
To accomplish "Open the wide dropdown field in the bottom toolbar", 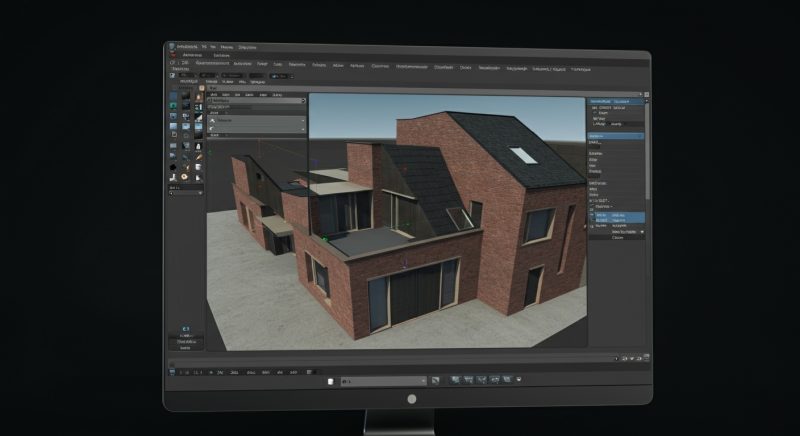I will point(385,381).
